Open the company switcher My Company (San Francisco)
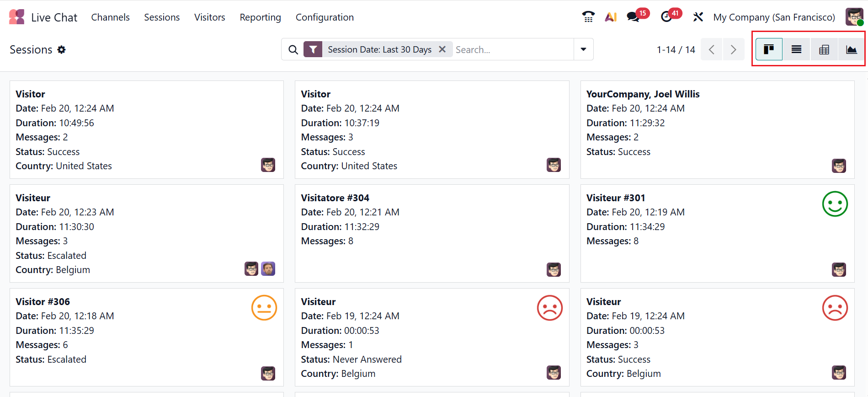Screen dimensions: 868x397 pyautogui.click(x=774, y=17)
